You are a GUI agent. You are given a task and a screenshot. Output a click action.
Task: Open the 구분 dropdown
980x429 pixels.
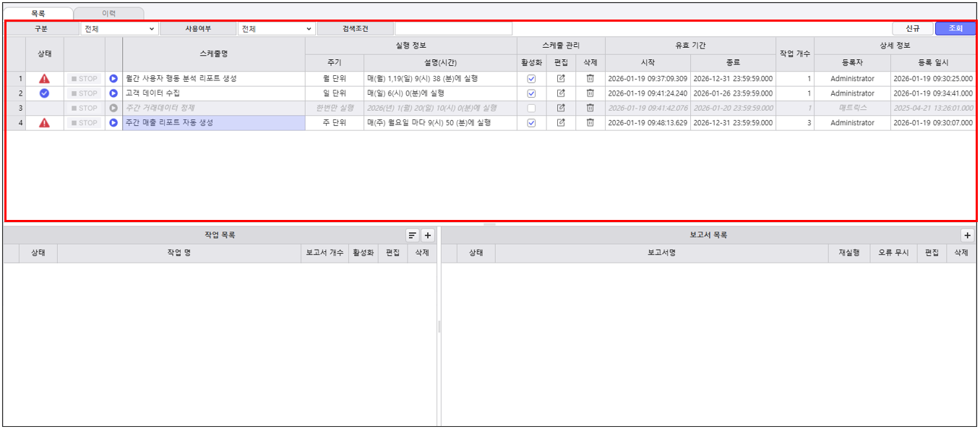pyautogui.click(x=119, y=29)
